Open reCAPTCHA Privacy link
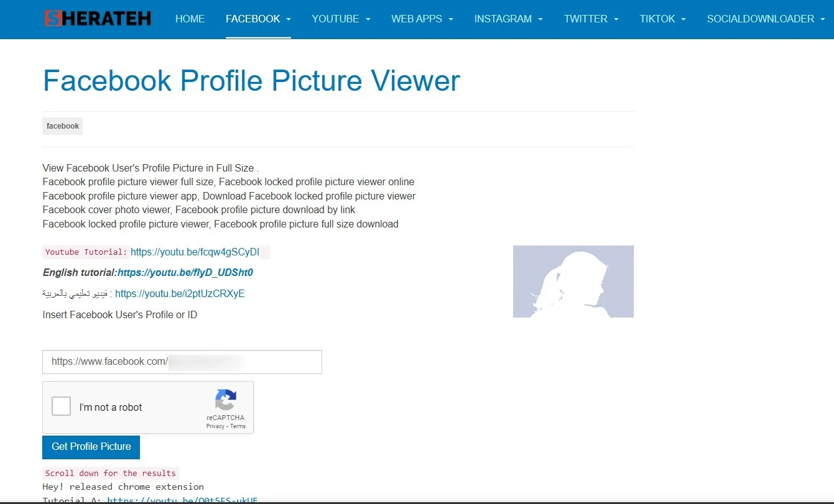This screenshot has width=834, height=504. click(x=215, y=426)
